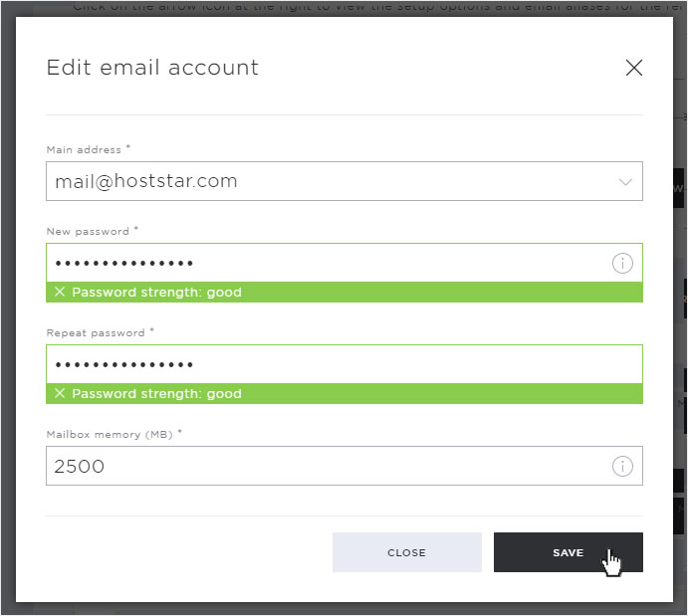Viewport: 688px width, 616px height.
Task: Dismiss the dialog using the top-right X icon
Action: [x=634, y=68]
